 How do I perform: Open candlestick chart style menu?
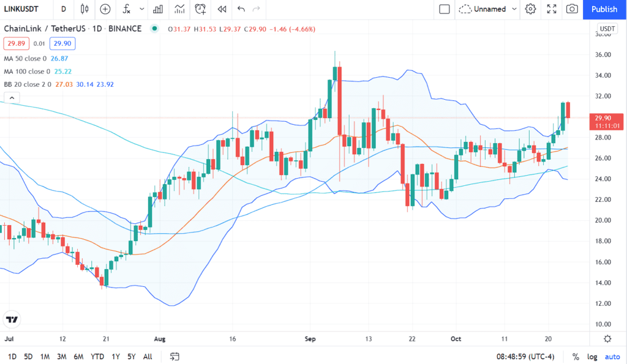pos(84,9)
